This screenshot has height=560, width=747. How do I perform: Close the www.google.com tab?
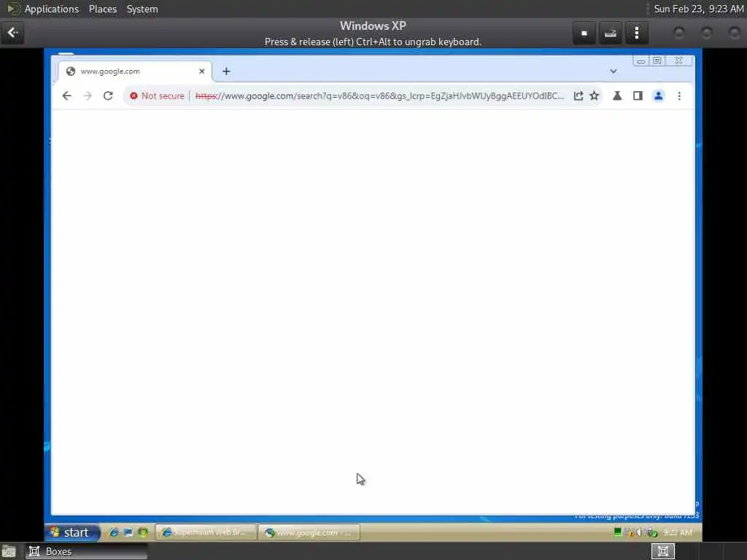[202, 71]
